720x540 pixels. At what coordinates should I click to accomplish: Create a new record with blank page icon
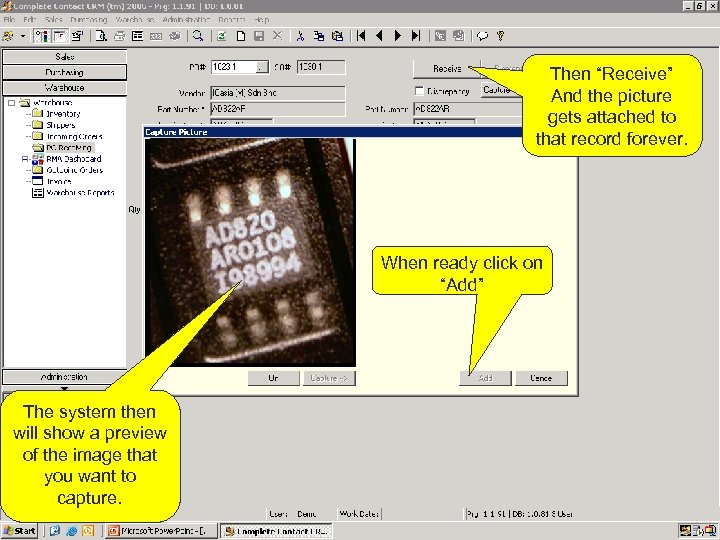click(241, 36)
